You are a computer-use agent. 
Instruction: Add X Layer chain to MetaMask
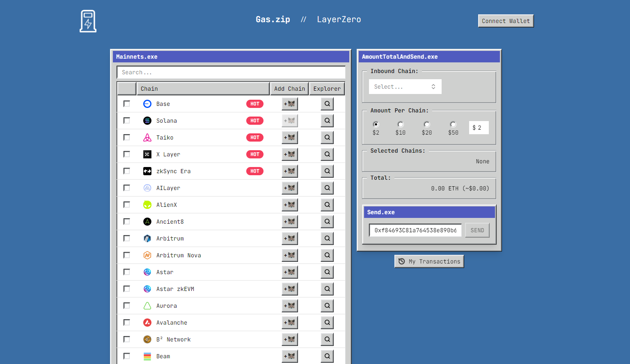click(x=289, y=154)
